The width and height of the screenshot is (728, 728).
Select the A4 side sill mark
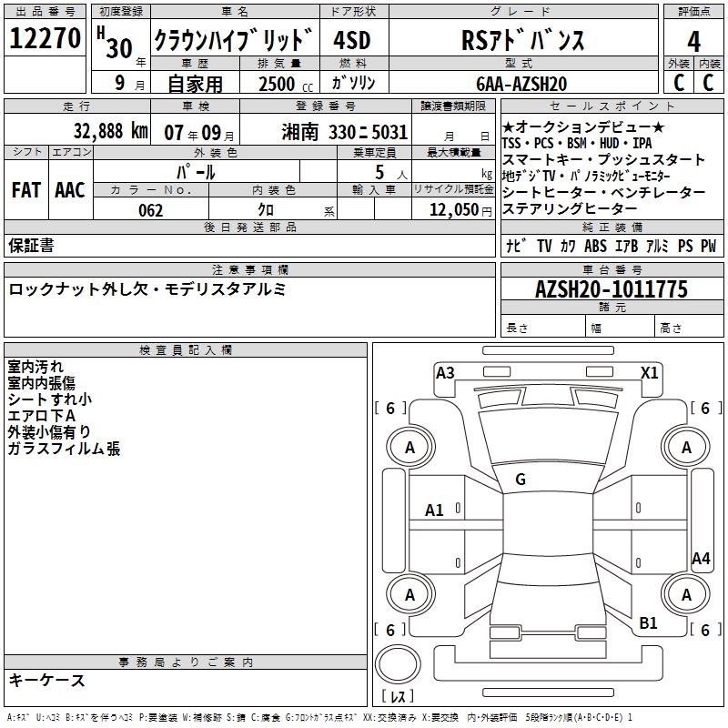tap(701, 558)
